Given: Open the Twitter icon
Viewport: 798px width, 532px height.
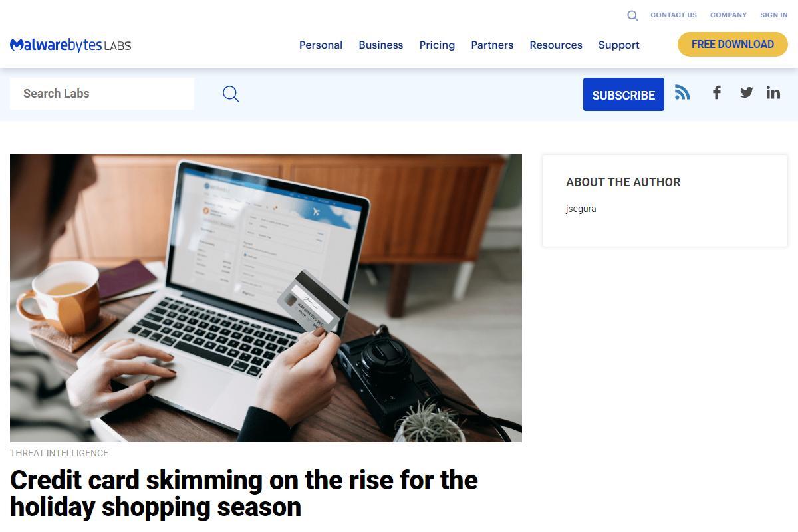Looking at the screenshot, I should [x=746, y=92].
